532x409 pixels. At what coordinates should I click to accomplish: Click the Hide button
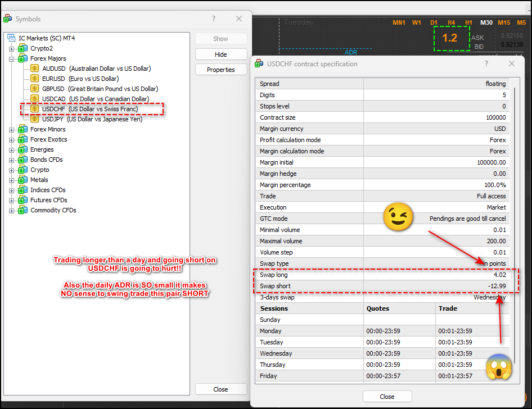pyautogui.click(x=221, y=54)
